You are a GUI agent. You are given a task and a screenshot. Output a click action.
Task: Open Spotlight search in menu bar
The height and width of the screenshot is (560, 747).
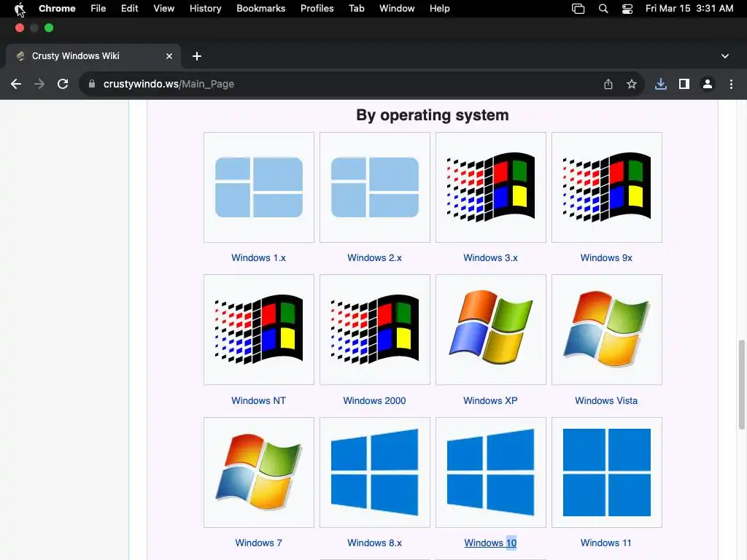coord(603,9)
